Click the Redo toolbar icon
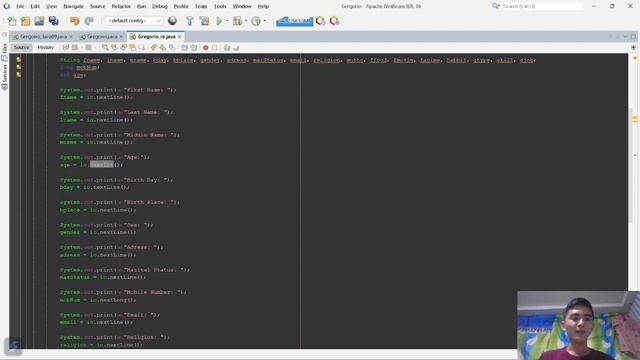 pyautogui.click(x=89, y=21)
